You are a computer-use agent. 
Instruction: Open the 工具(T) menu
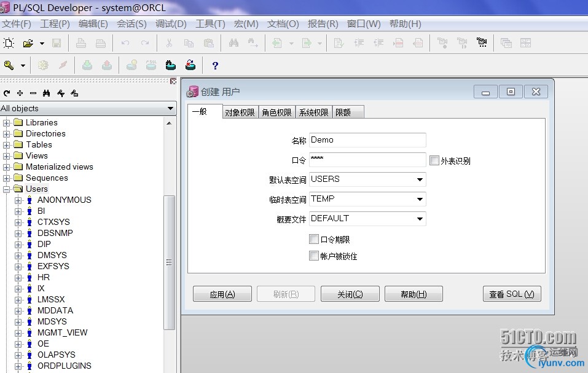click(x=210, y=24)
